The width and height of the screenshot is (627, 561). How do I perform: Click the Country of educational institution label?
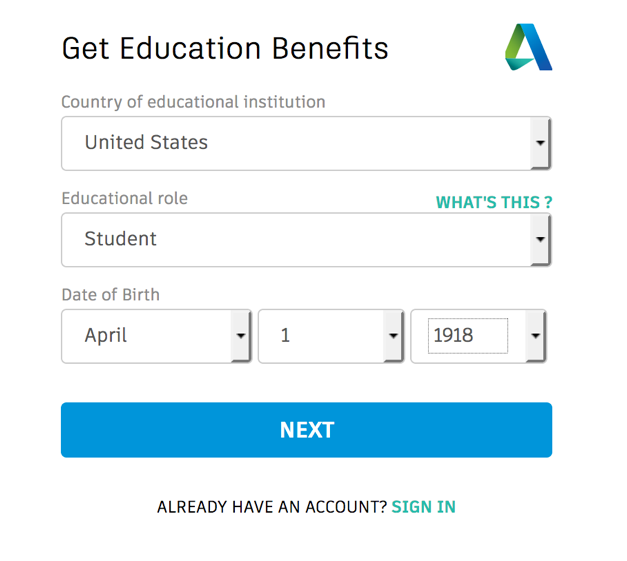(x=193, y=102)
